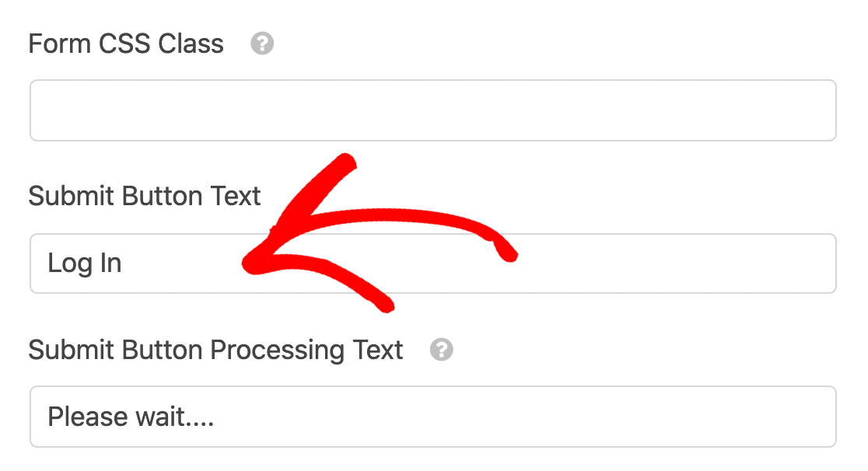Click the "Please wait...." text value
This screenshot has width=868, height=471.
(131, 417)
